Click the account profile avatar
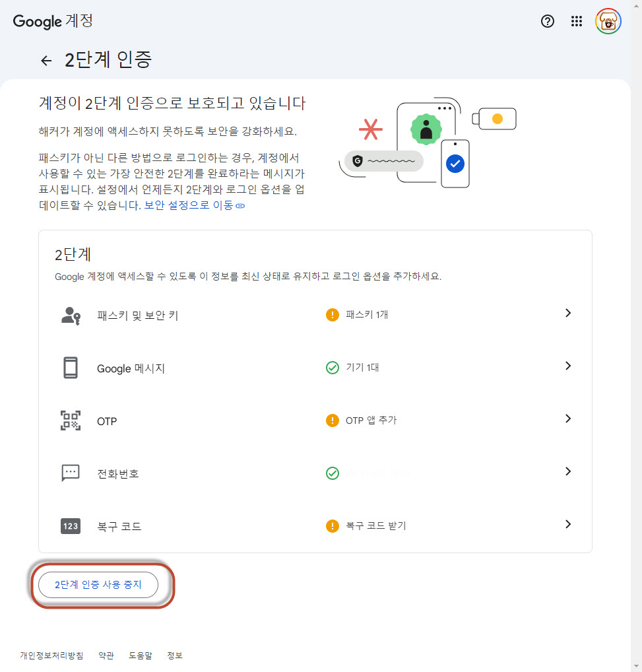Screen dimensions: 642x672 (608, 21)
